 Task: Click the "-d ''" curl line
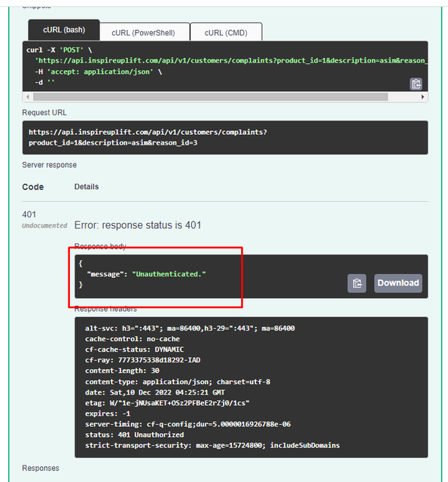tap(44, 82)
